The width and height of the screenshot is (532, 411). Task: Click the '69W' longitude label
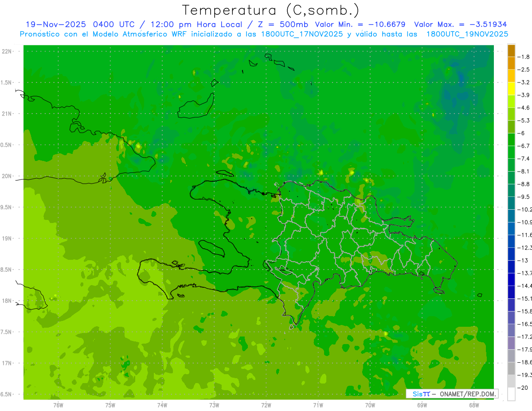pos(422,405)
